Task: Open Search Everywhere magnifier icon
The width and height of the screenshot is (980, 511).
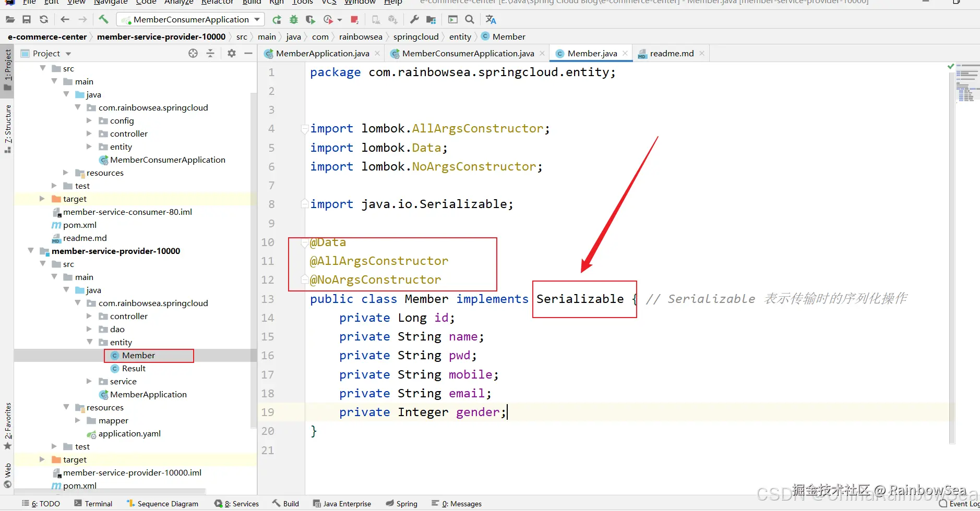Action: point(470,20)
